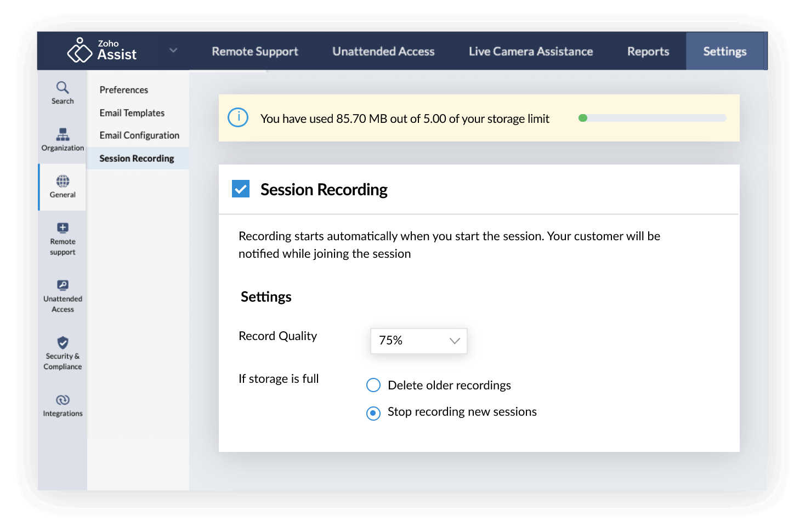Expand the chevron next to Zoho Assist
Viewport: 805px width, 532px height.
173,50
